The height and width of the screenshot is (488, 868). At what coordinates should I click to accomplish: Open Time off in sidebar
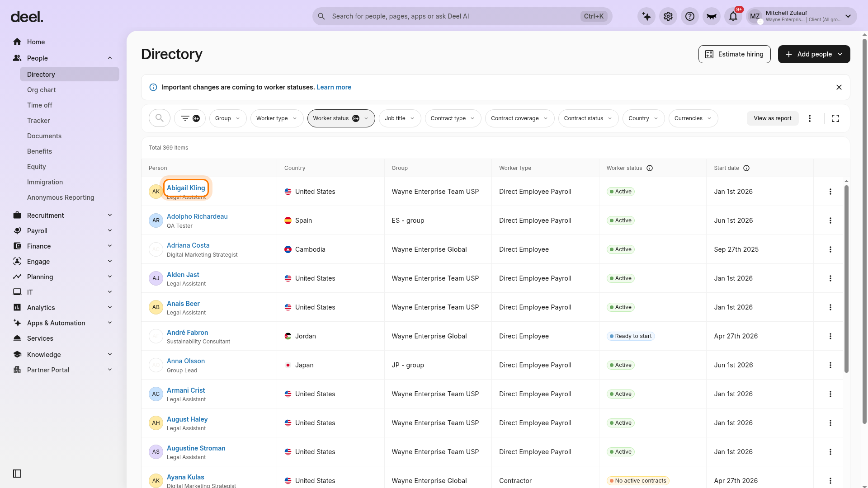tap(40, 105)
